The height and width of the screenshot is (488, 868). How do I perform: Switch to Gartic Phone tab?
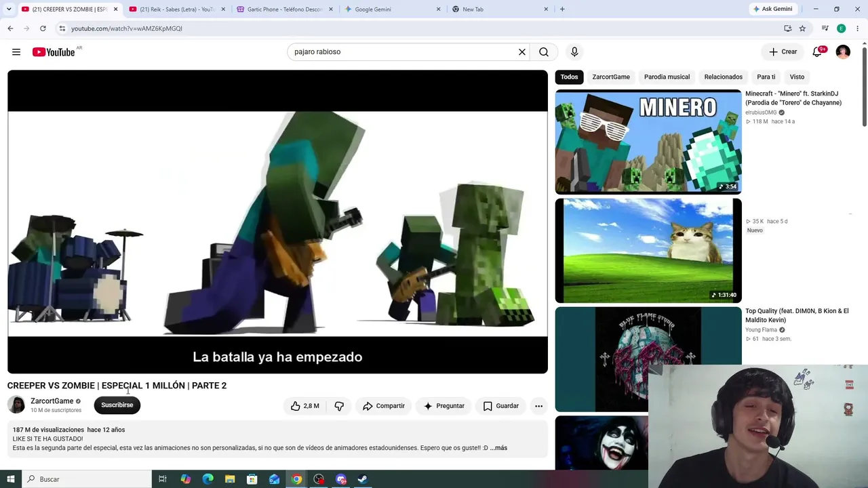tap(284, 9)
